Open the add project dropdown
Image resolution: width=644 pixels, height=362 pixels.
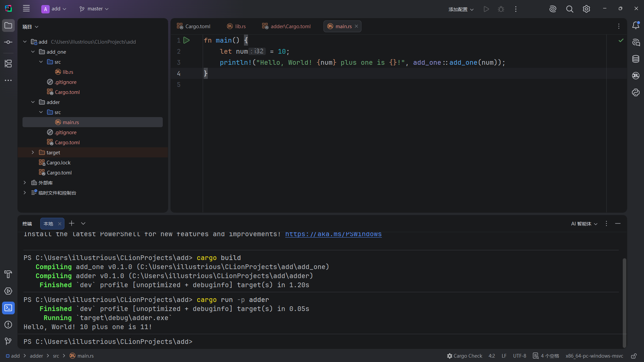(54, 9)
